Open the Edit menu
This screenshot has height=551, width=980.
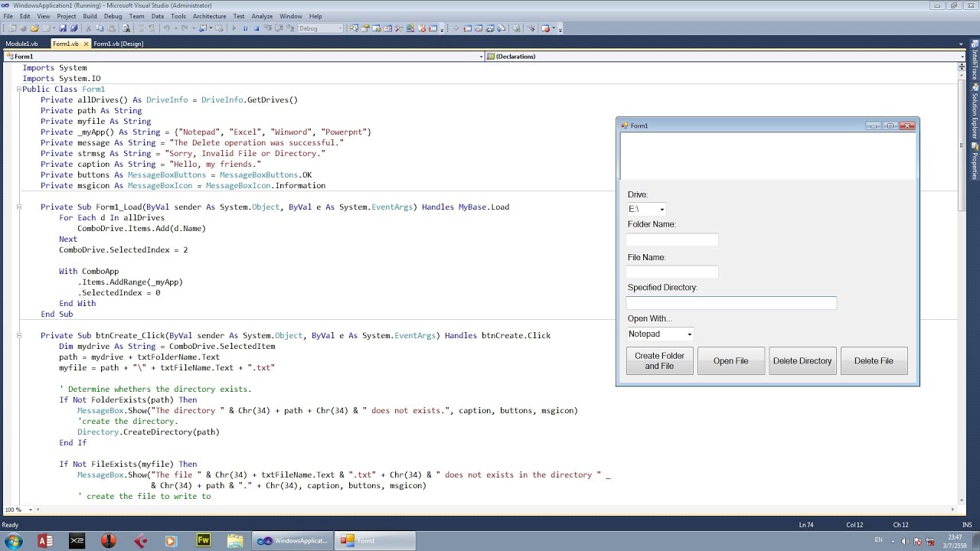coord(25,16)
